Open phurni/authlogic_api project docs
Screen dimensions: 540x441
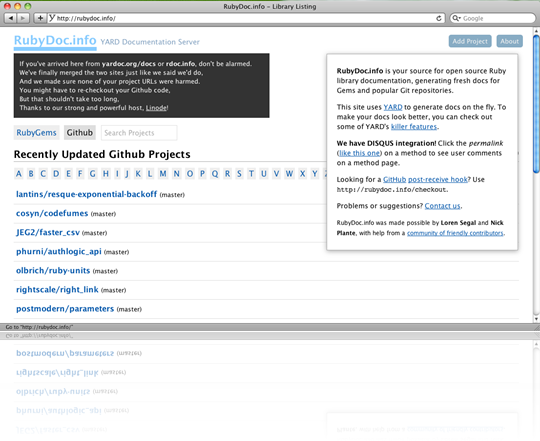[x=59, y=252]
